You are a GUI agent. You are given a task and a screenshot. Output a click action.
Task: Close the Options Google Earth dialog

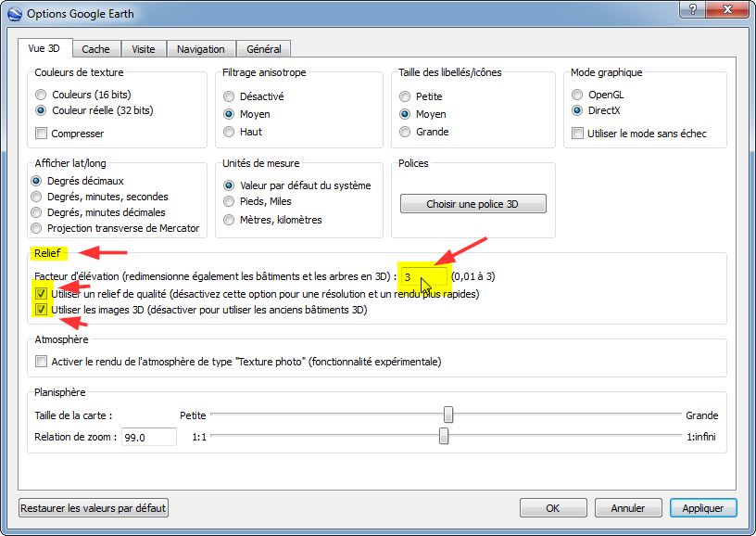pyautogui.click(x=728, y=9)
